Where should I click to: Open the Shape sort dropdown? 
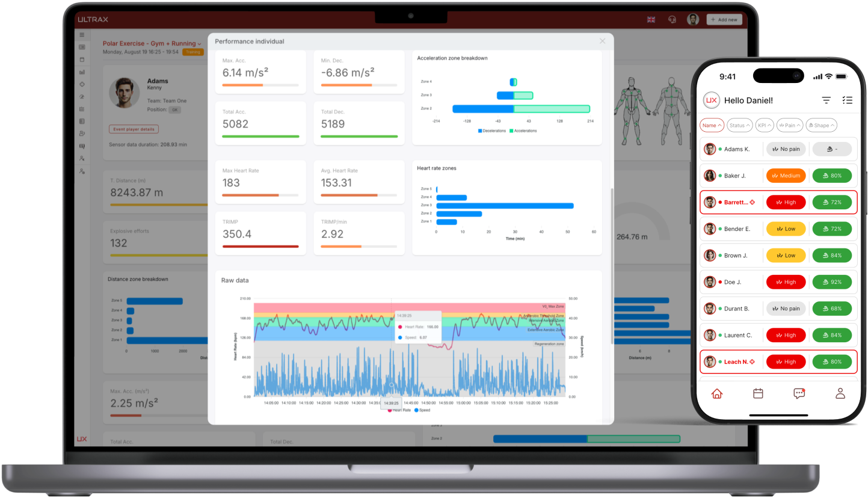click(x=820, y=125)
